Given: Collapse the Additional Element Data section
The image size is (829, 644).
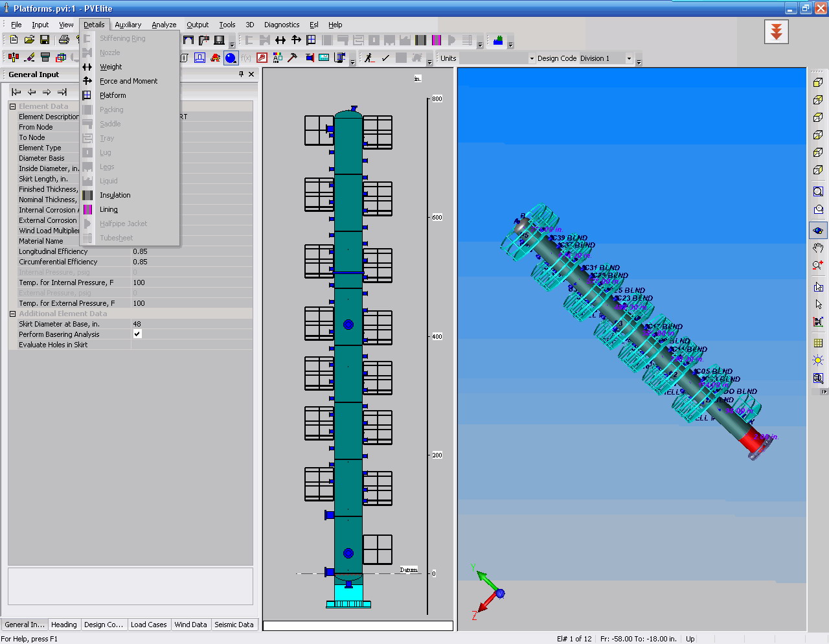Looking at the screenshot, I should tap(12, 314).
